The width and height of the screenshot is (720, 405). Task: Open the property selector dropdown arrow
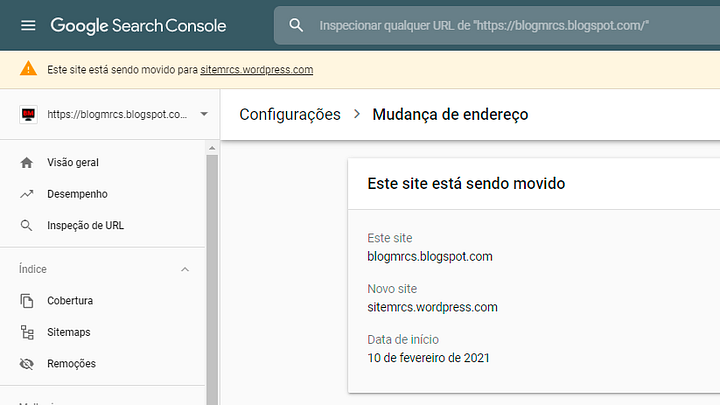pos(204,114)
